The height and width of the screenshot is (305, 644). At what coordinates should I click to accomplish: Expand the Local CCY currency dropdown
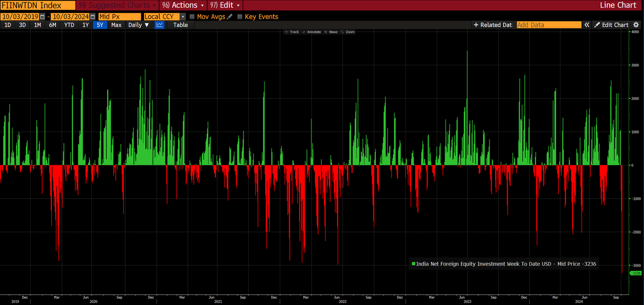click(183, 17)
